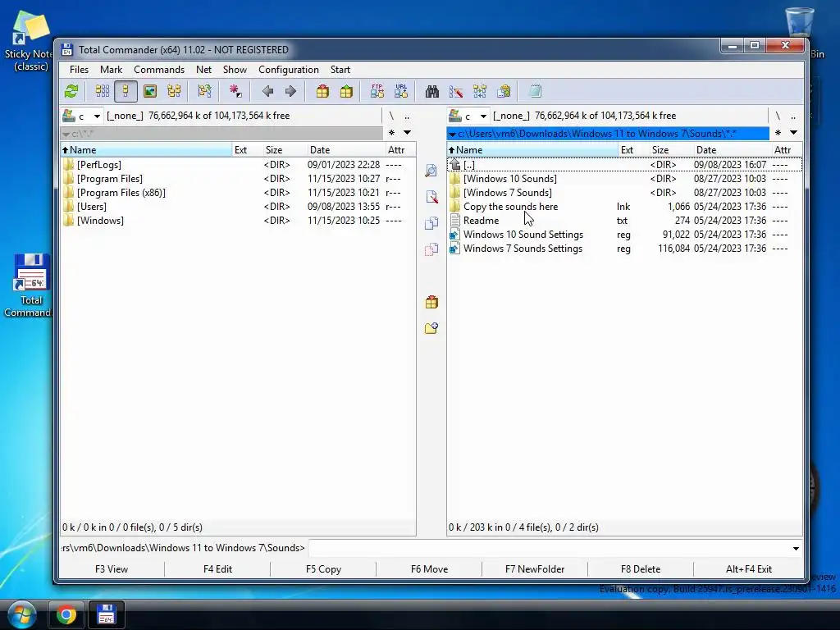
Task: Click the F4 Edit button
Action: coord(217,569)
